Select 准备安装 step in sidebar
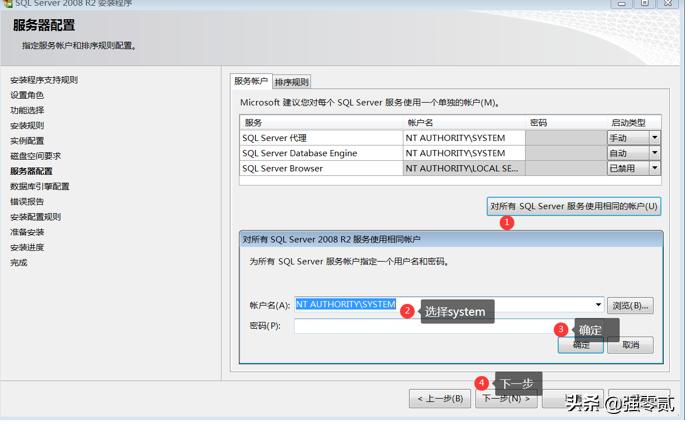687x425 pixels. click(27, 232)
